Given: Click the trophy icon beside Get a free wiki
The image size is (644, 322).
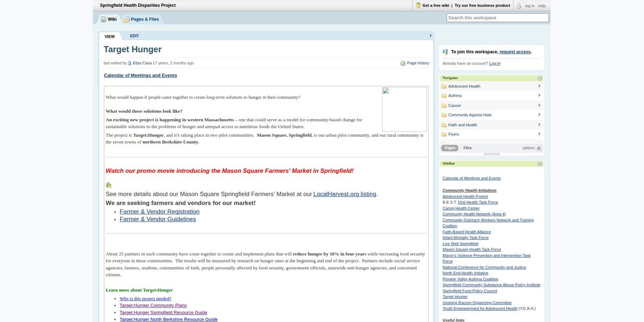Looking at the screenshot, I should (x=419, y=5).
